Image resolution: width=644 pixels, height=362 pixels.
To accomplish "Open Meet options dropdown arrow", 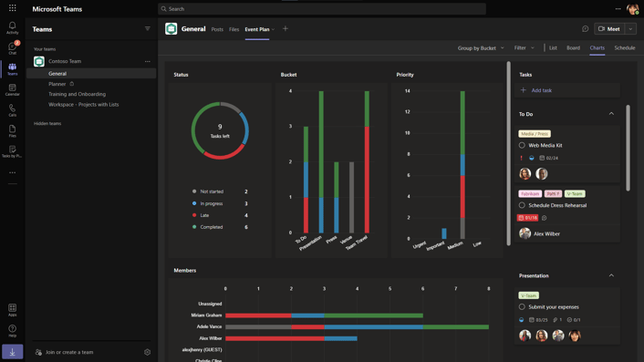I will coord(631,29).
